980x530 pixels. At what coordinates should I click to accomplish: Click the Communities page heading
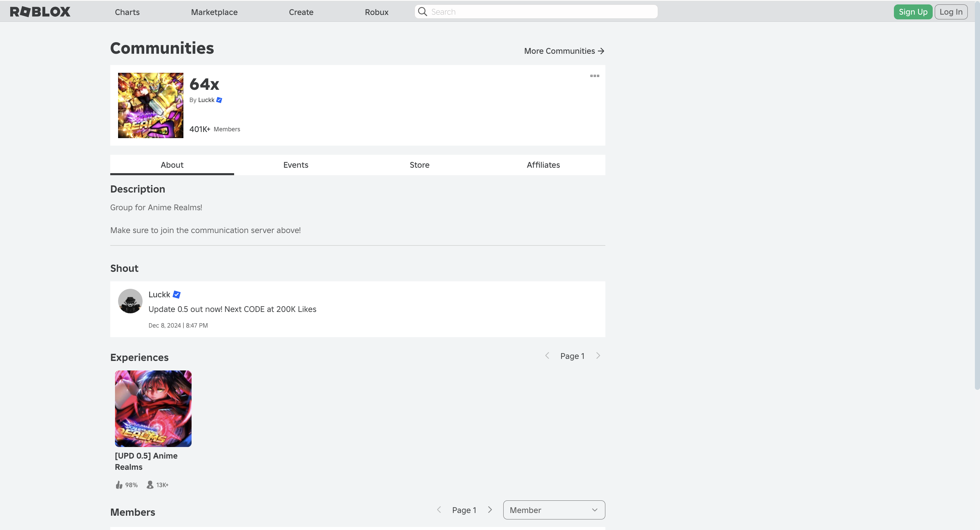click(x=162, y=48)
